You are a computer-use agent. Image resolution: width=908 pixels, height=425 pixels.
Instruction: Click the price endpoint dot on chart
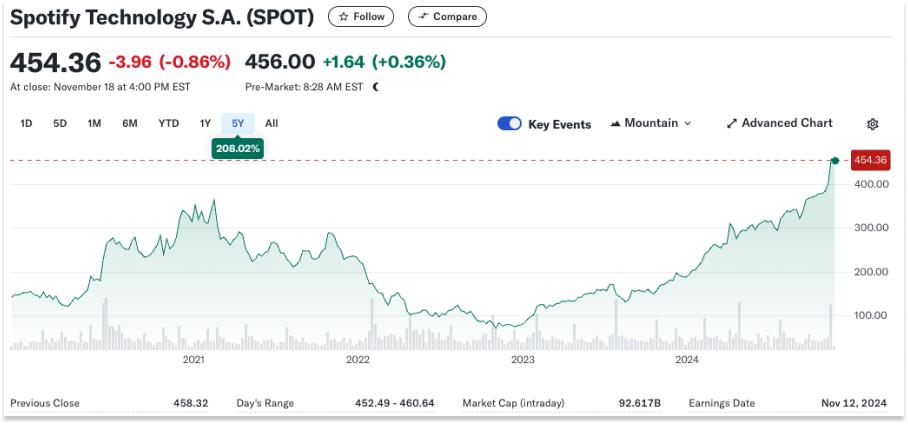835,160
